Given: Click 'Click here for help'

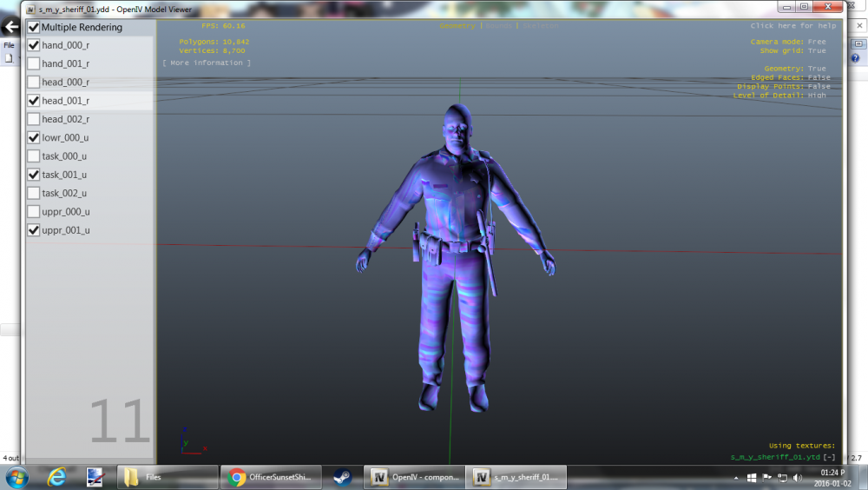Looking at the screenshot, I should coord(793,26).
